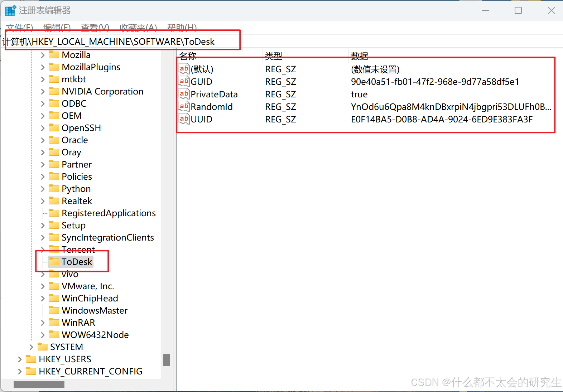The height and width of the screenshot is (392, 563).
Task: Click the 数据 column header
Action: (451, 56)
